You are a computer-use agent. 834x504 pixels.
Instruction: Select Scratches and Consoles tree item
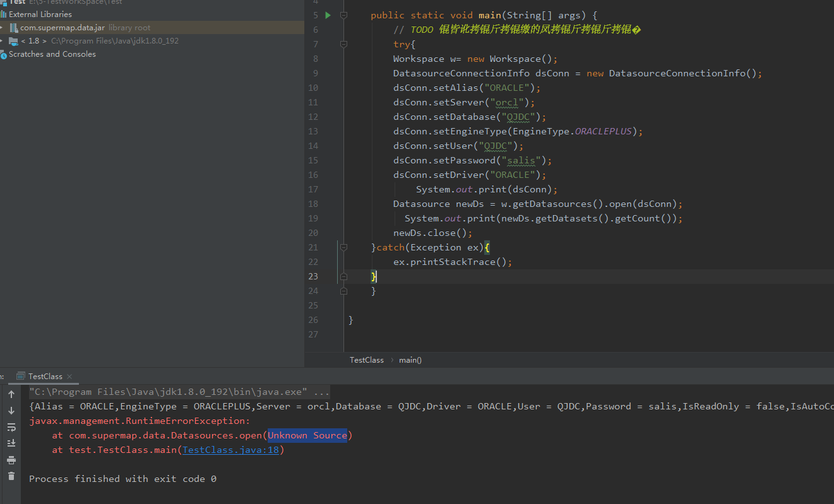[52, 54]
